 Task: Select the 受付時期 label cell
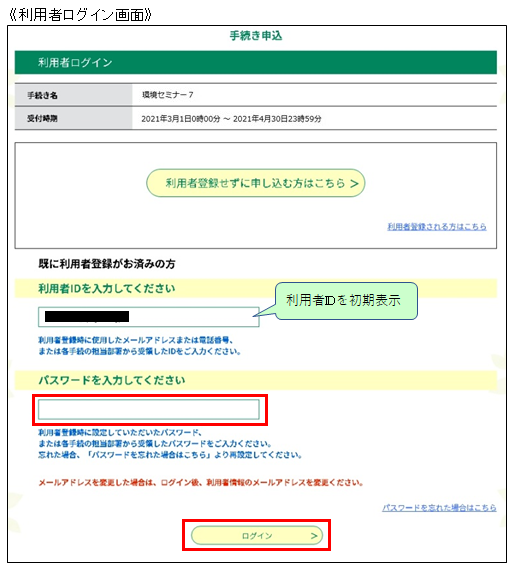[73, 118]
